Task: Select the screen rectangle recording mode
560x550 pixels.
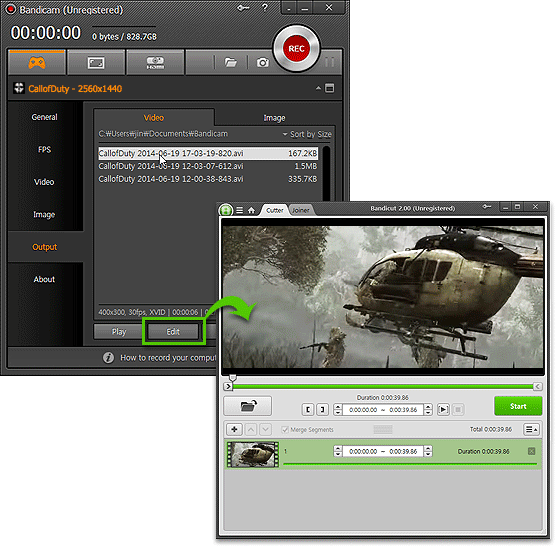Action: (x=96, y=63)
